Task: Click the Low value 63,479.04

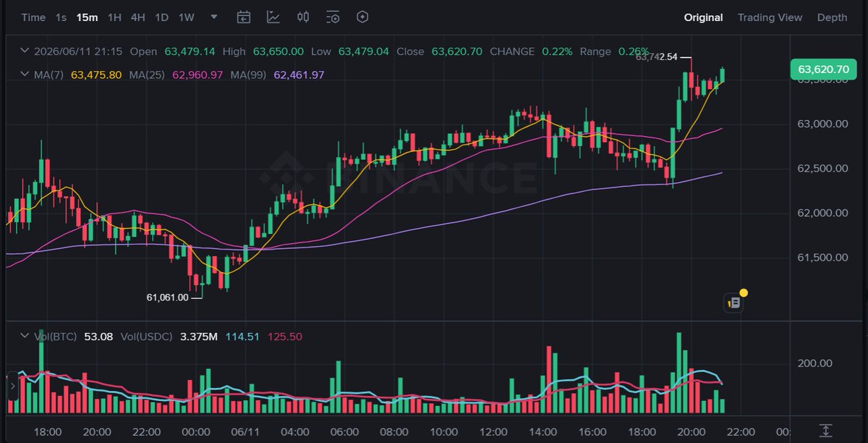Action: (364, 51)
